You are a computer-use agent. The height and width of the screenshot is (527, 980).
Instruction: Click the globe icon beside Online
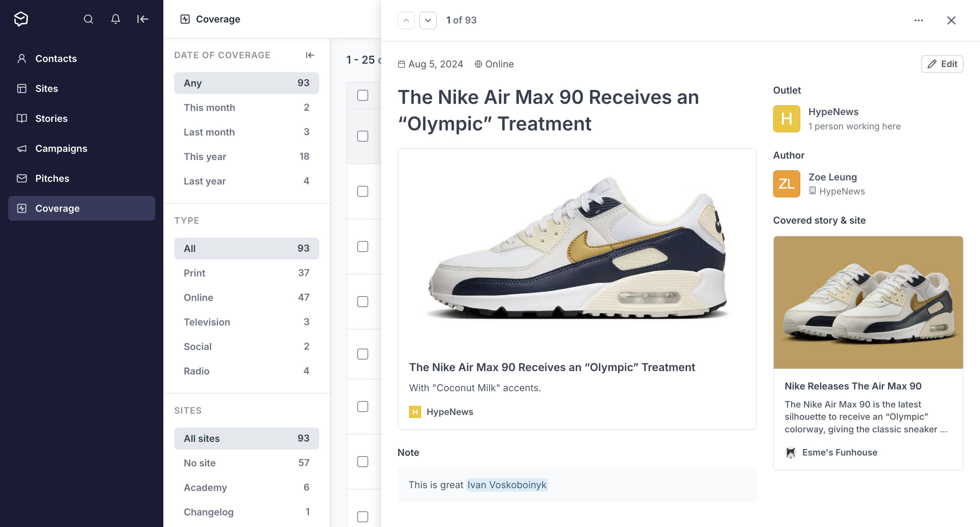pyautogui.click(x=478, y=64)
